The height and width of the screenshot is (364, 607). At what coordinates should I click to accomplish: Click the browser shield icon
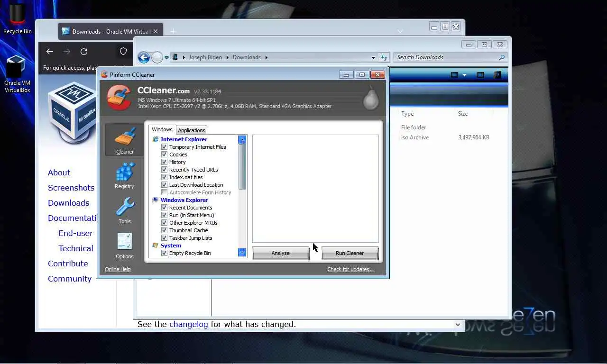point(123,51)
